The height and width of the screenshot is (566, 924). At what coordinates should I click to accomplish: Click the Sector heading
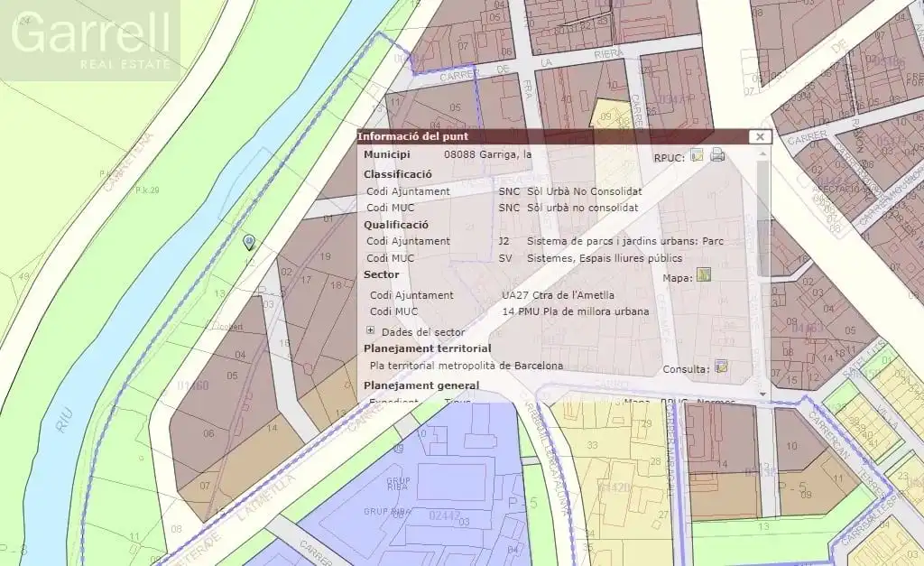coord(382,274)
